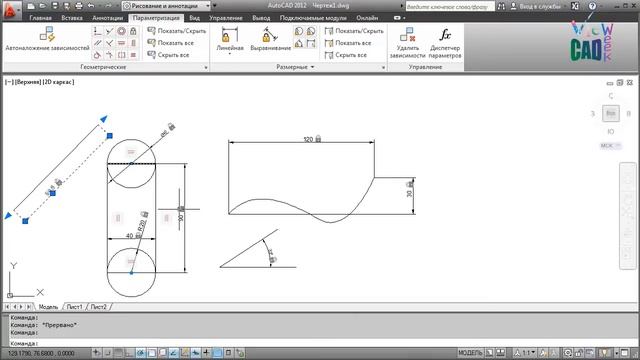Click geometric Скрыть все button

[x=168, y=55]
